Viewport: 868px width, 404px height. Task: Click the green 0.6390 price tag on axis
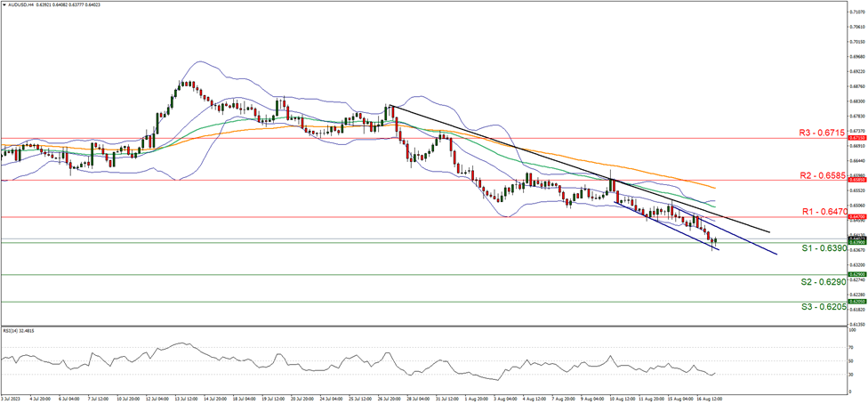pyautogui.click(x=831, y=242)
